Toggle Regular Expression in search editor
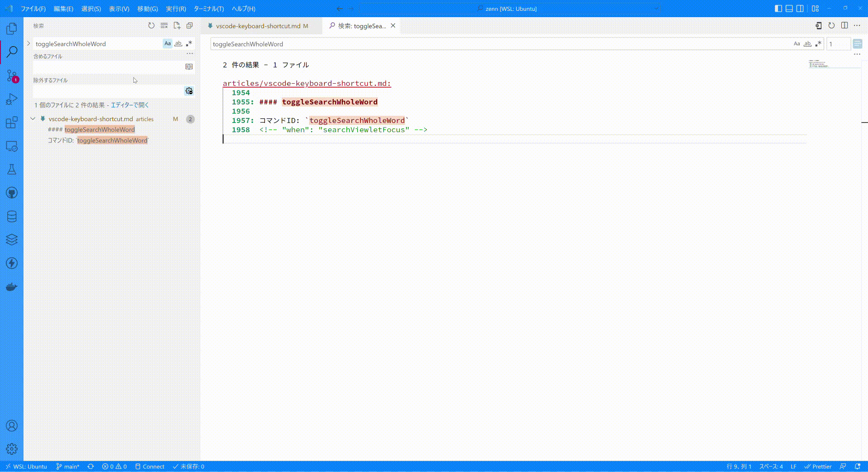Screen dimensions: 868x472 [x=818, y=44]
